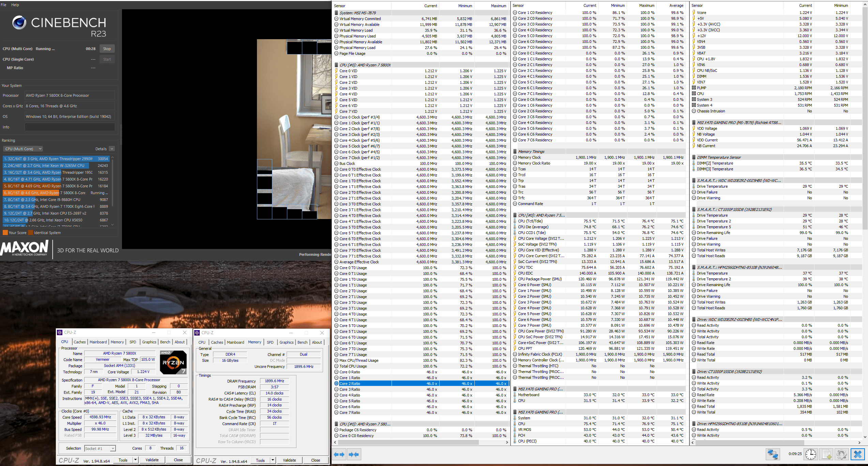Click chip icon beside Memory Timings header
868x466 pixels.
515,152
